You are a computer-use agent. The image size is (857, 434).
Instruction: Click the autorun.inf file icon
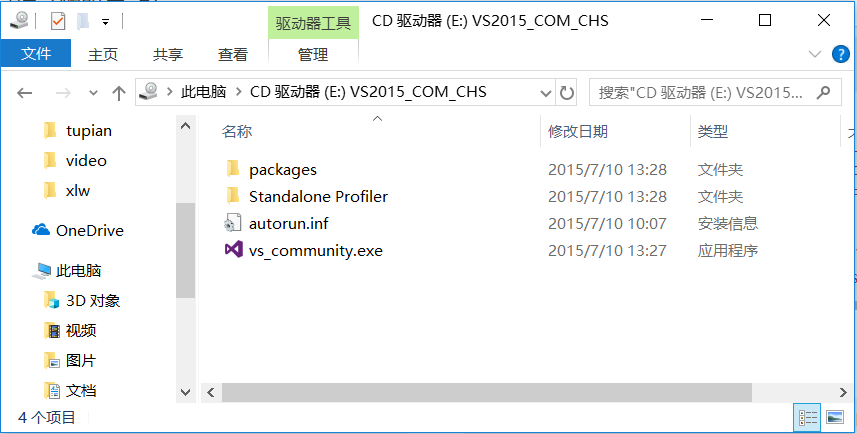(232, 223)
